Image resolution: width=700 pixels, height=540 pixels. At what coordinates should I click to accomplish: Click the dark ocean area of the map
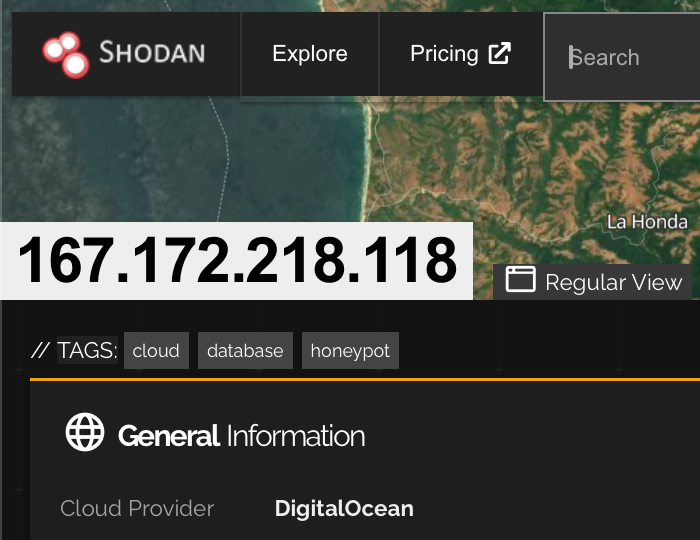[150, 160]
